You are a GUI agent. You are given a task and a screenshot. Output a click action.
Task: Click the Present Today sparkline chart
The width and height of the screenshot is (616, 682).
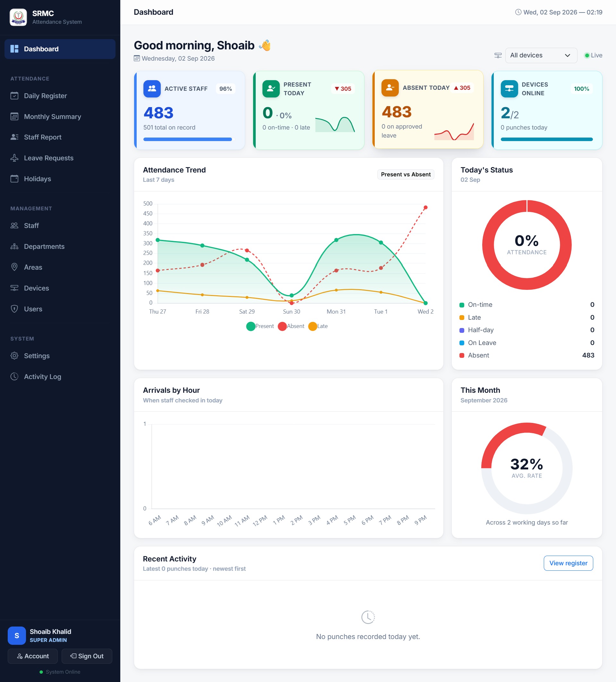point(335,124)
